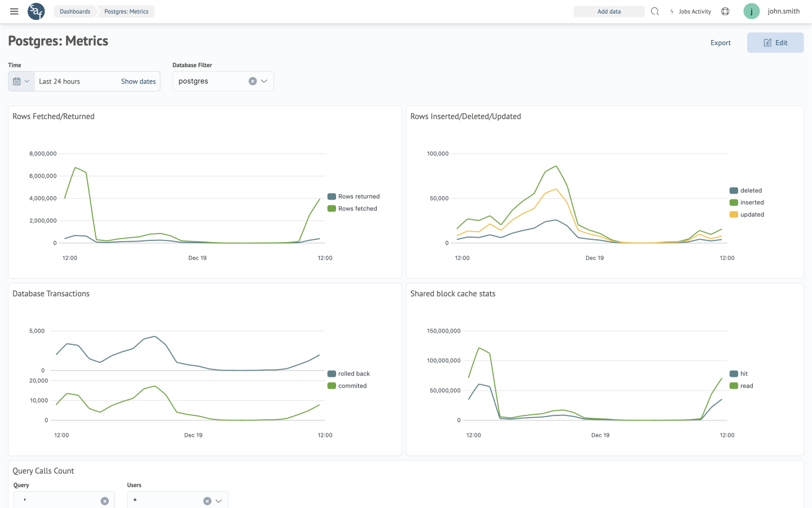Image resolution: width=812 pixels, height=508 pixels.
Task: Click the app logo in header
Action: [x=36, y=11]
